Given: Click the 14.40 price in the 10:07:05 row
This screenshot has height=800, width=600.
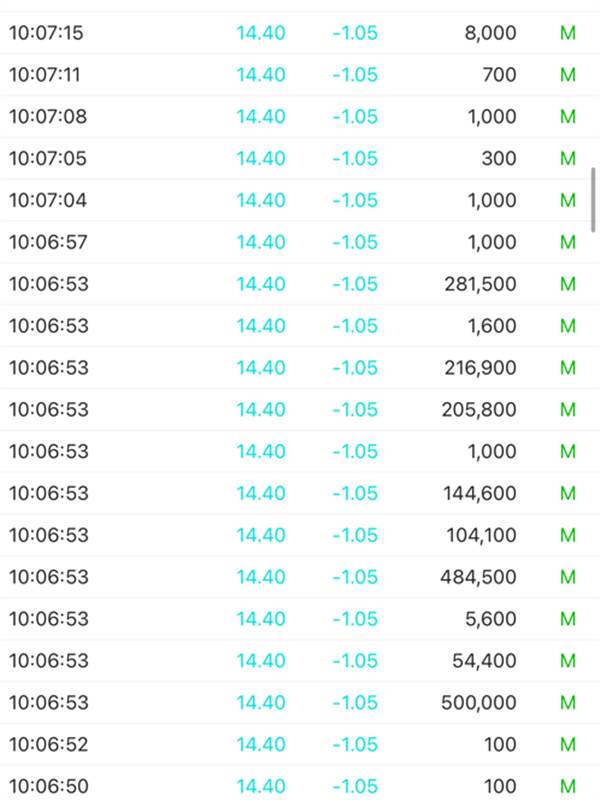Looking at the screenshot, I should click(261, 159).
